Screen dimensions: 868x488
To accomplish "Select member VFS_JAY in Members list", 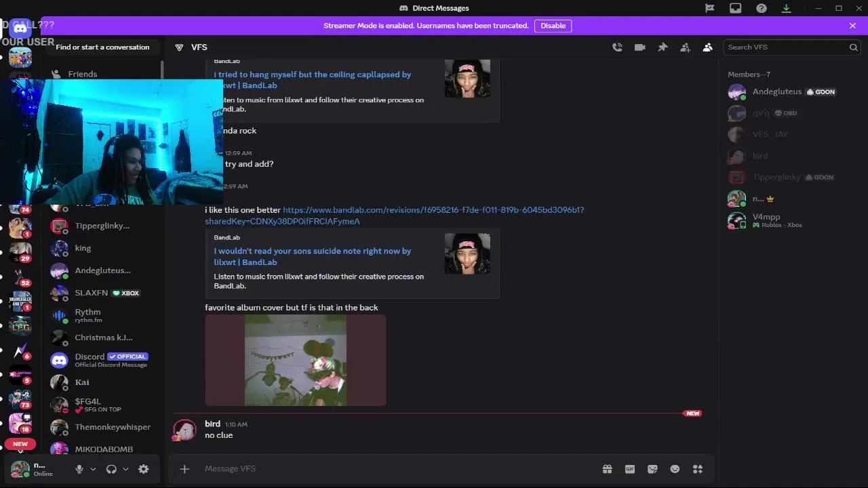I will coord(790,134).
